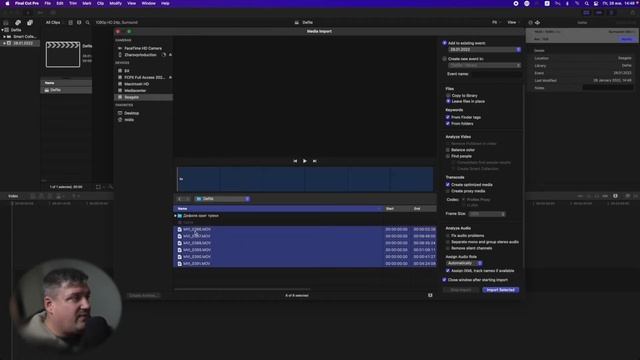Open existing event dropdown showing 28.01.2022
This screenshot has height=360, width=640.
(x=484, y=50)
